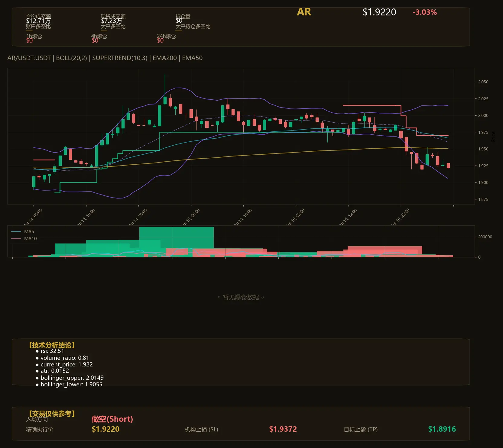Click the Jul 15, 06:00 time axis label
The width and height of the screenshot is (503, 448).
[x=190, y=218]
